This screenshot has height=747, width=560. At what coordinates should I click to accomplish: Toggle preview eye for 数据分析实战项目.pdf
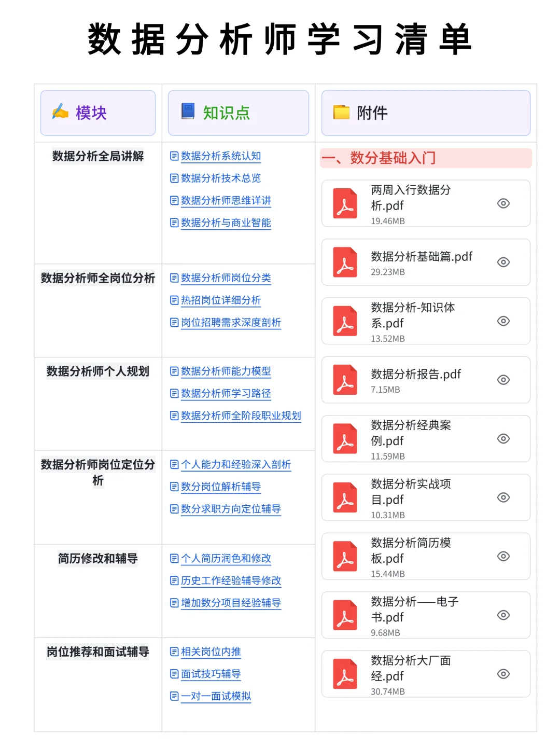503,497
